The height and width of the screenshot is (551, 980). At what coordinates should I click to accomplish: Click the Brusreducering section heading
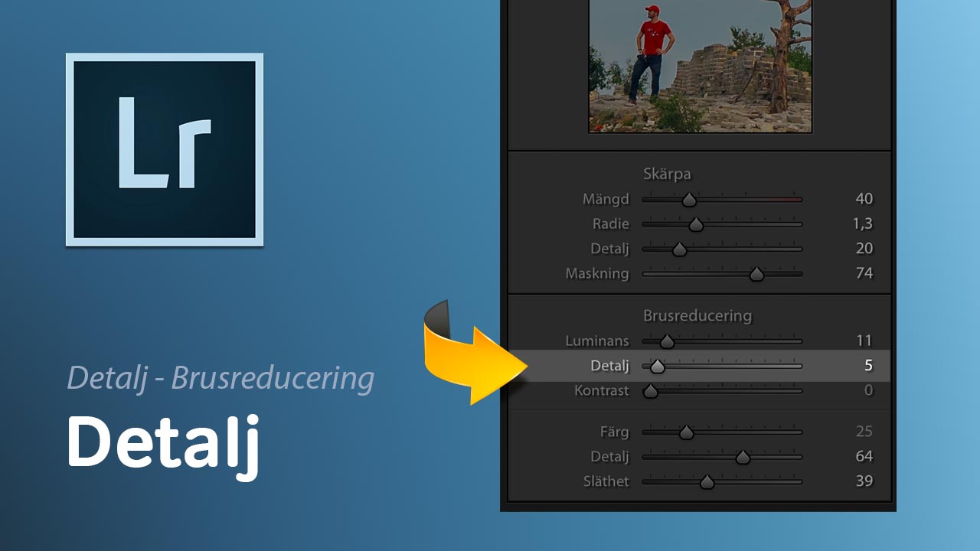click(697, 315)
